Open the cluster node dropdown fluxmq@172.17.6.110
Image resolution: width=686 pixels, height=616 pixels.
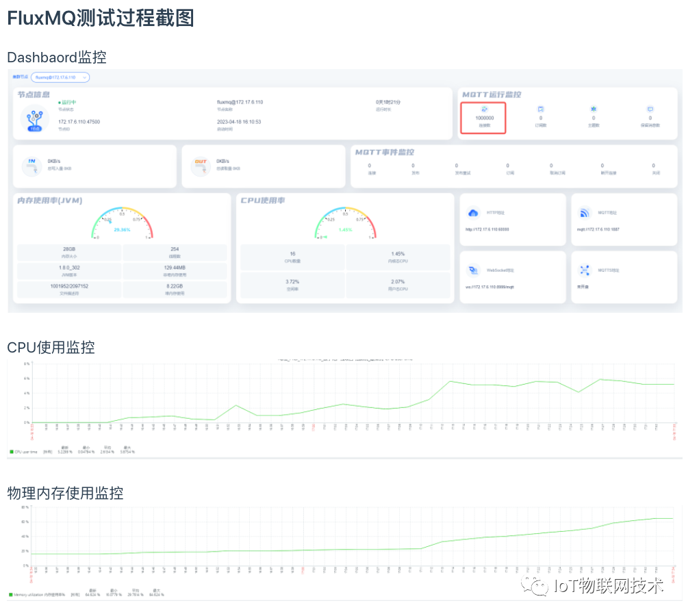click(60, 77)
